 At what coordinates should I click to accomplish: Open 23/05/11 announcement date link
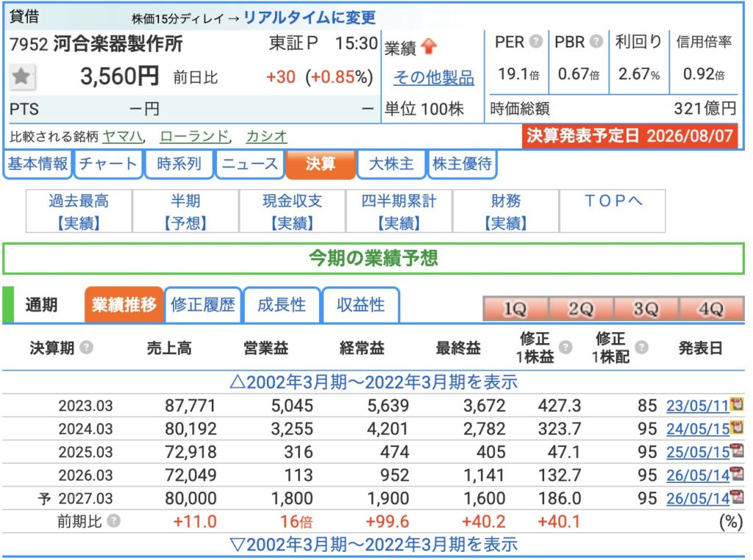tap(698, 406)
